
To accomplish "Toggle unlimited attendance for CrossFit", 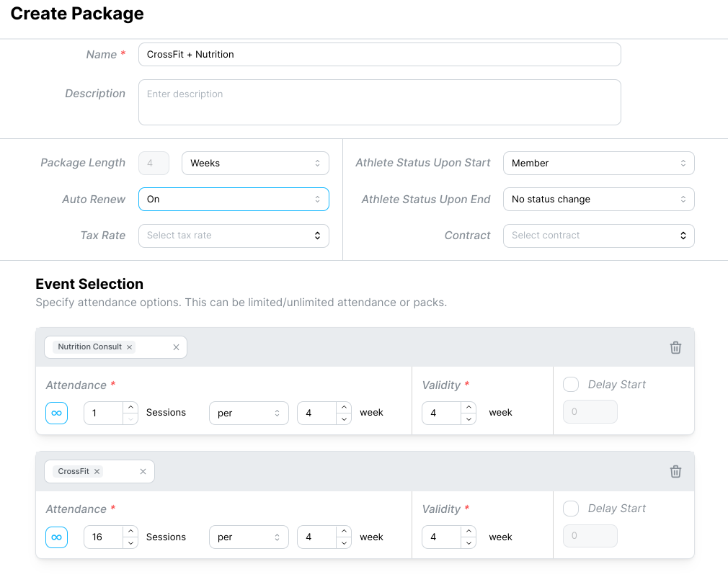I will tap(57, 537).
